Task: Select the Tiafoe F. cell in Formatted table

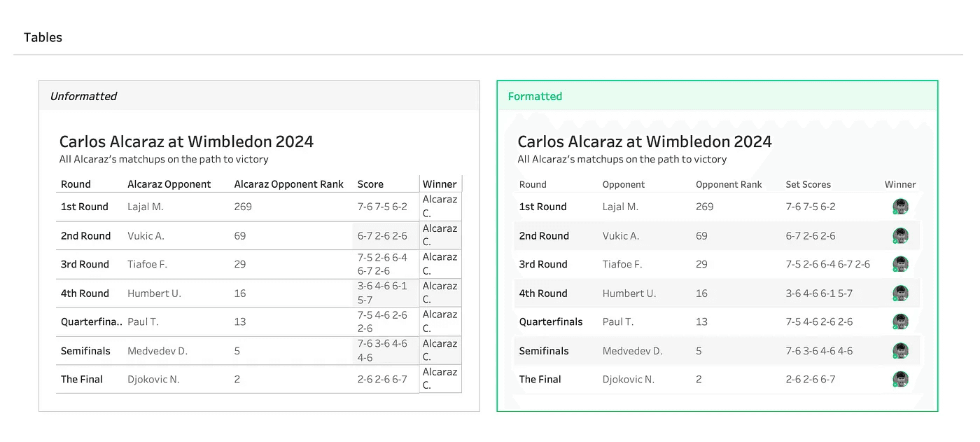Action: (622, 265)
